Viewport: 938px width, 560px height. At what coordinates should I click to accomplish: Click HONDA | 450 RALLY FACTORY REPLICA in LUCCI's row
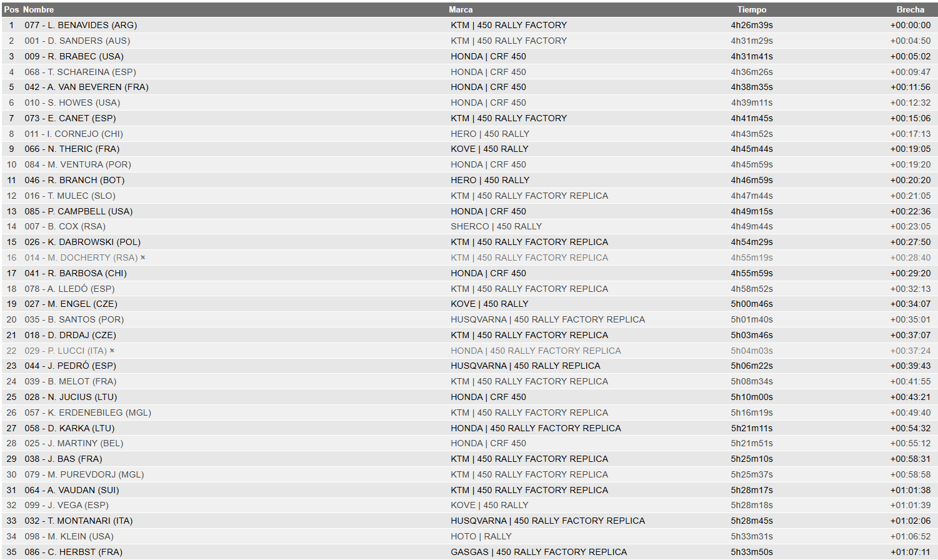pyautogui.click(x=536, y=351)
